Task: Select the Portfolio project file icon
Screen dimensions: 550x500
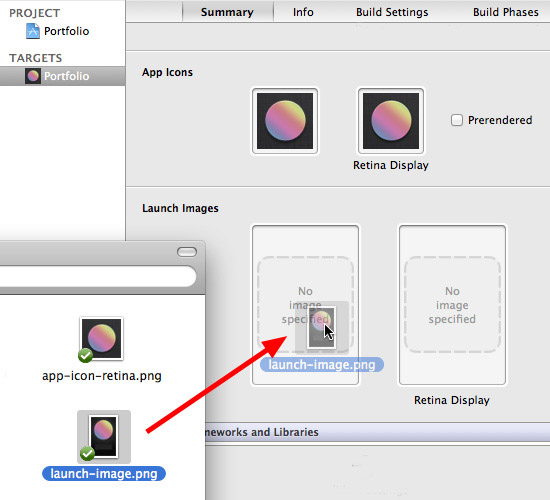Action: point(33,31)
